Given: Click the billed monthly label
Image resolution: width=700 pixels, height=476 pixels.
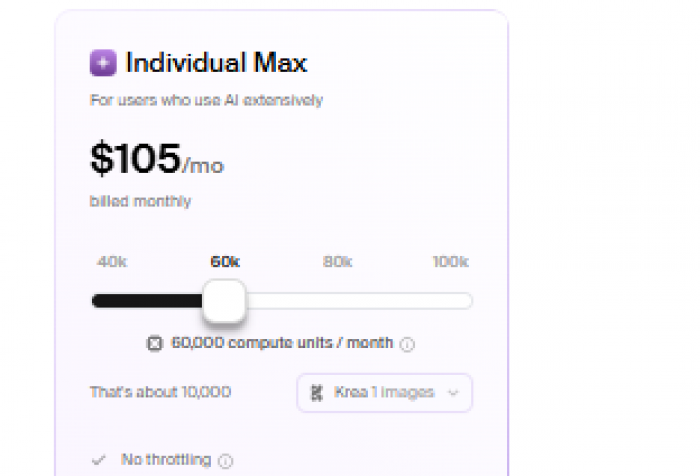Looking at the screenshot, I should (x=140, y=201).
